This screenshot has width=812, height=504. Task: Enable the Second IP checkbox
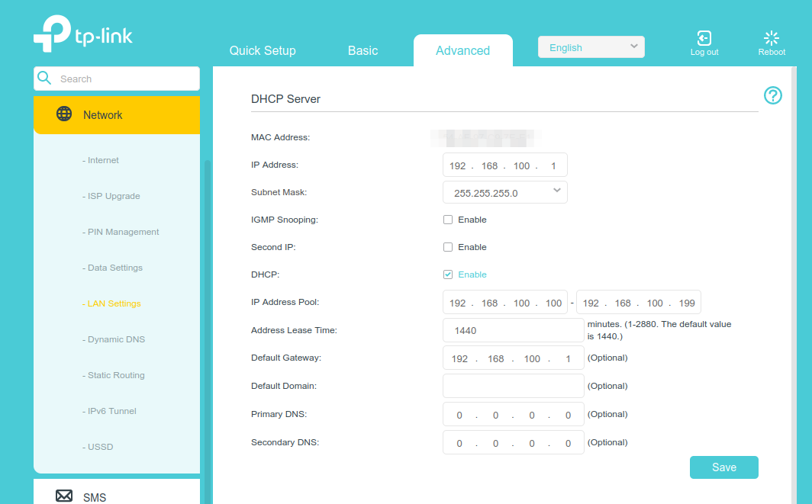pyautogui.click(x=448, y=247)
